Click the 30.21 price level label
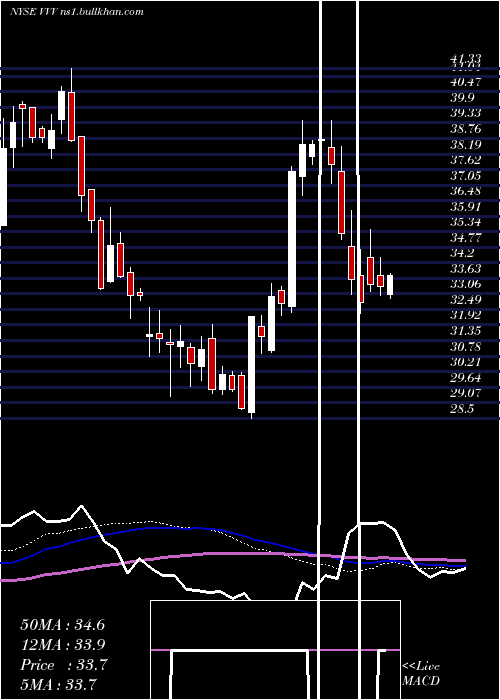The height and width of the screenshot is (700, 500). [466, 362]
